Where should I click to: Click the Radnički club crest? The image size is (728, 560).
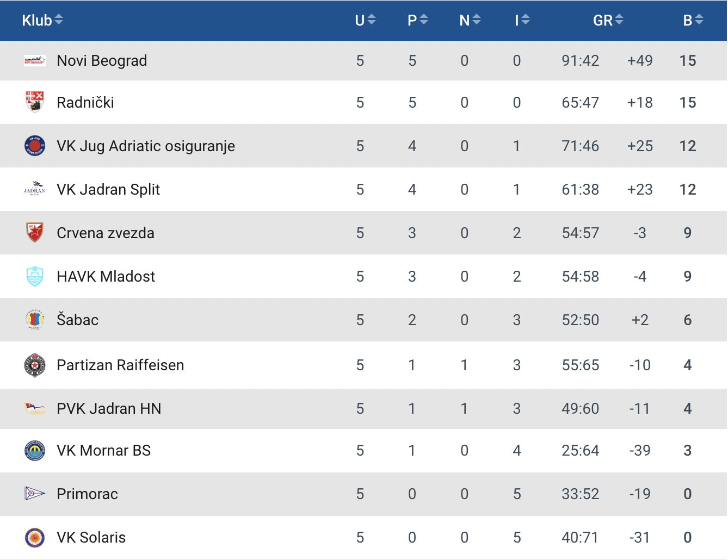[x=35, y=102]
